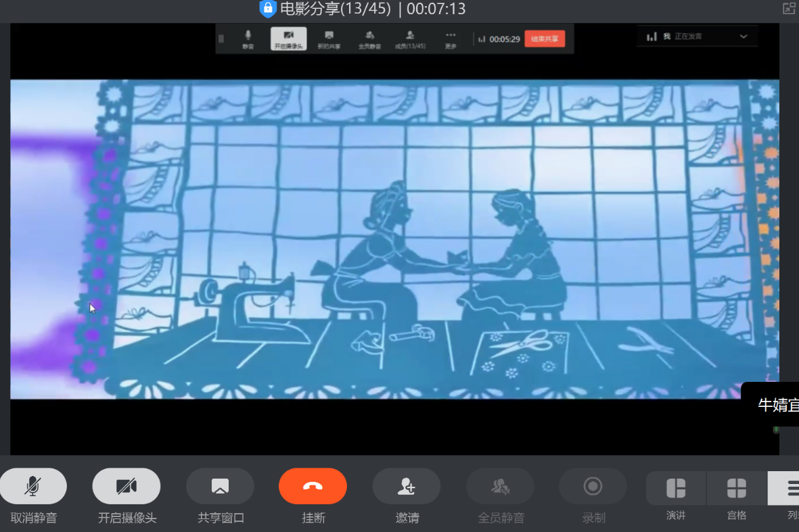
Task: Click 开启摄像头 in shared floating toolbar
Action: pyautogui.click(x=288, y=39)
